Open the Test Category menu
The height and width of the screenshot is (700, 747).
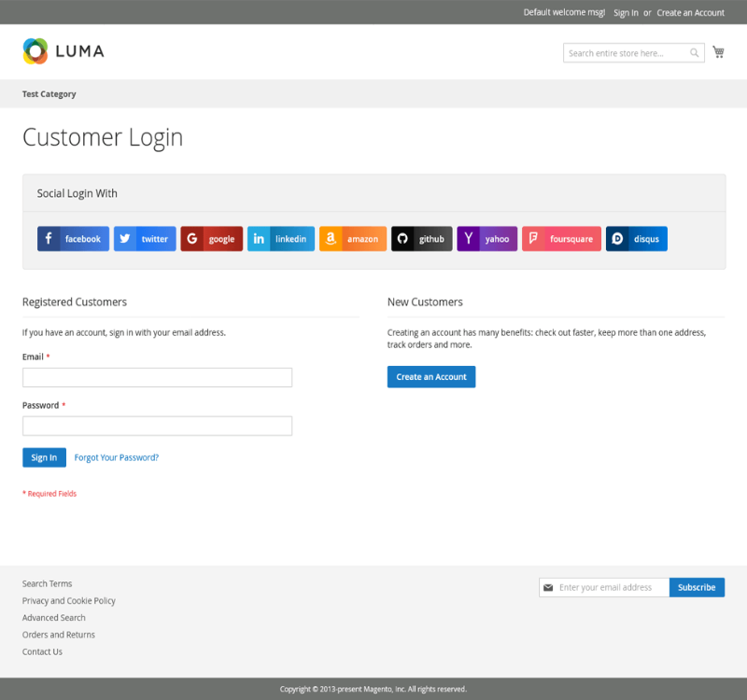tap(49, 94)
